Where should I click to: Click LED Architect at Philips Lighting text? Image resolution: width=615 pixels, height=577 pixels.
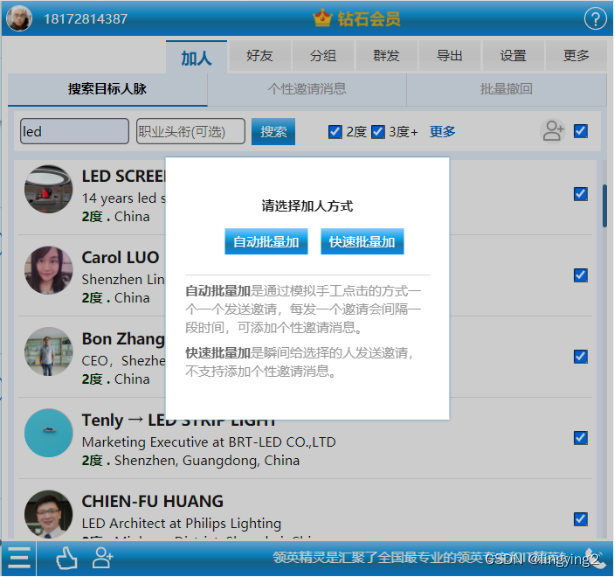181,523
